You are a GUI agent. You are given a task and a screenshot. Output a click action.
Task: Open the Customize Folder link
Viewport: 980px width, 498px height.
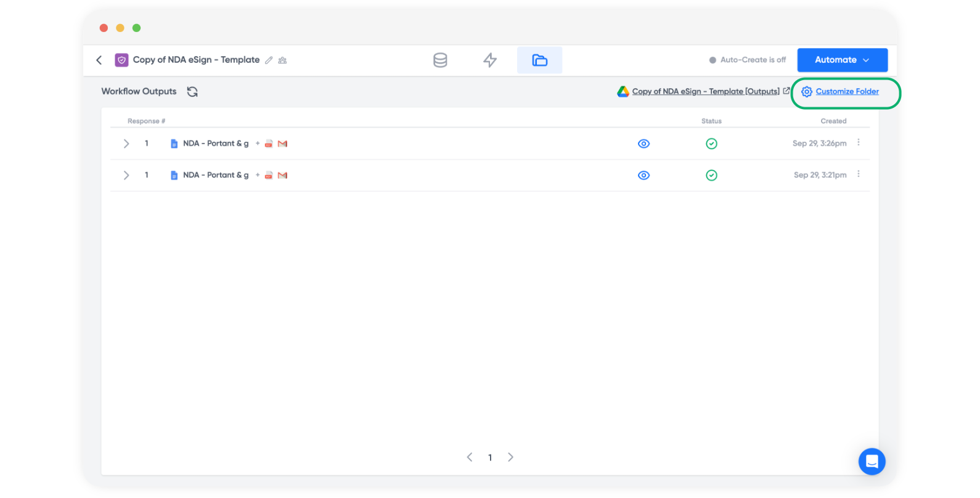point(847,91)
